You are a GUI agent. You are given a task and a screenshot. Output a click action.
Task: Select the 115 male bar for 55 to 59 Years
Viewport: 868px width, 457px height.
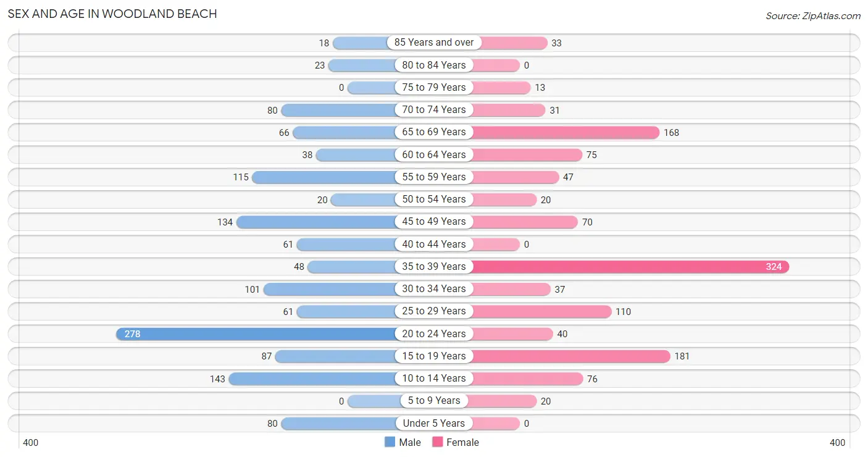pos(325,177)
